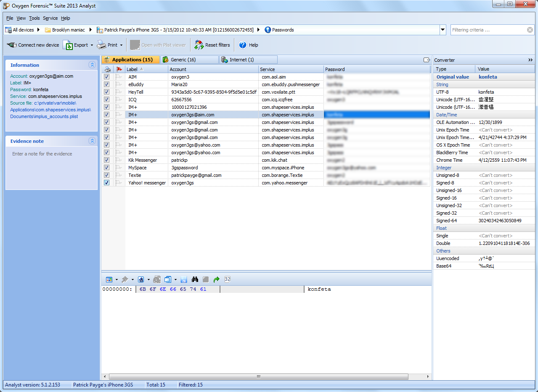Image resolution: width=538 pixels, height=392 pixels.
Task: Click the Print printer icon
Action: [101, 45]
